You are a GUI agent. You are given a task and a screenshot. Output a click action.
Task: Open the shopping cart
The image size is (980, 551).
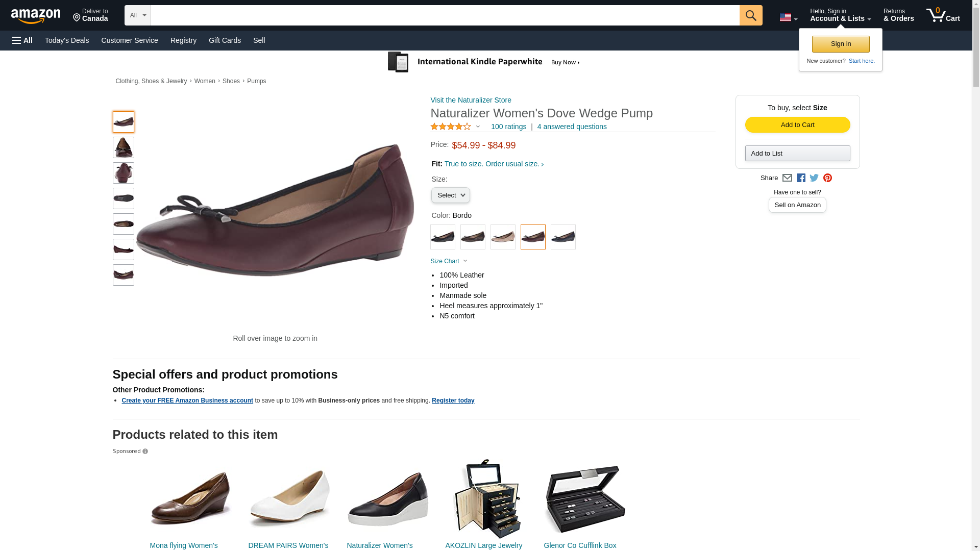click(x=943, y=15)
